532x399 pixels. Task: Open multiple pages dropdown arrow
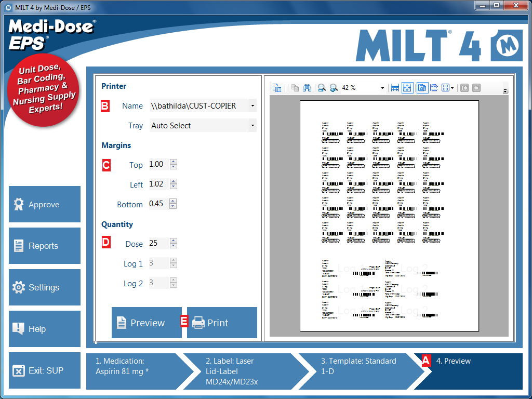[453, 88]
